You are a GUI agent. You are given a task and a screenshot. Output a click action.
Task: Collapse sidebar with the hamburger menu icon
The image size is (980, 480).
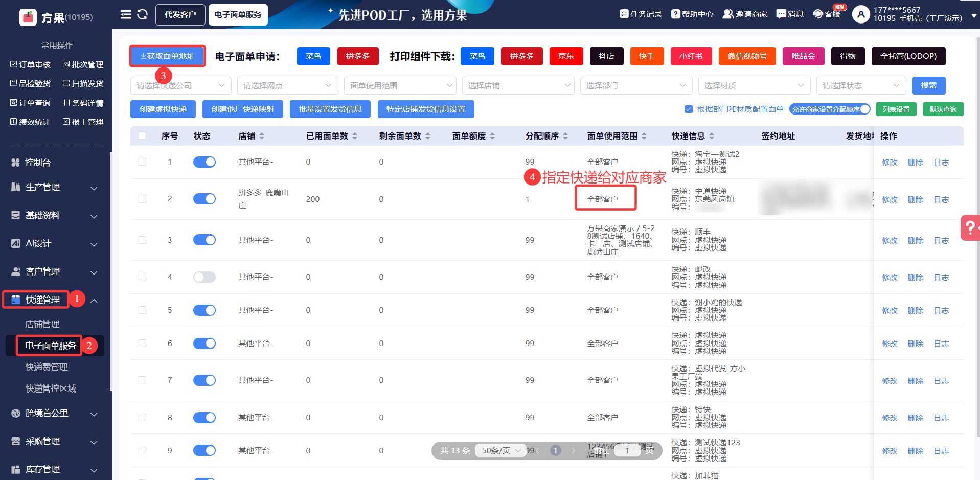pyautogui.click(x=126, y=14)
